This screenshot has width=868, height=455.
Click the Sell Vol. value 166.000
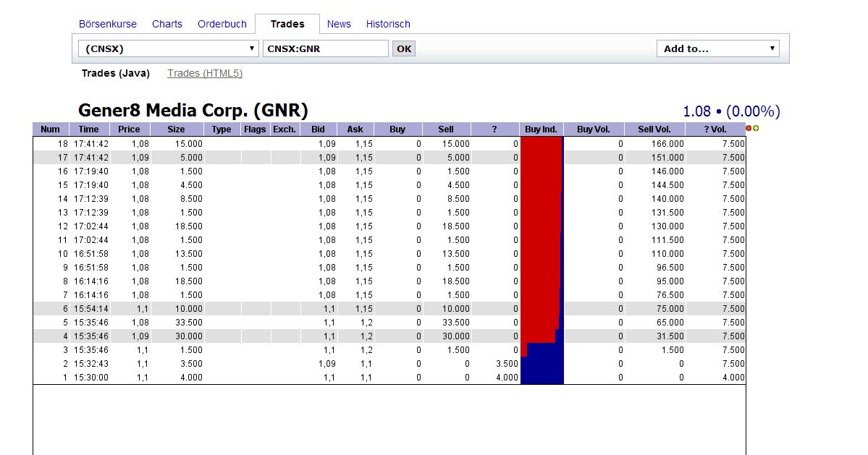[667, 144]
